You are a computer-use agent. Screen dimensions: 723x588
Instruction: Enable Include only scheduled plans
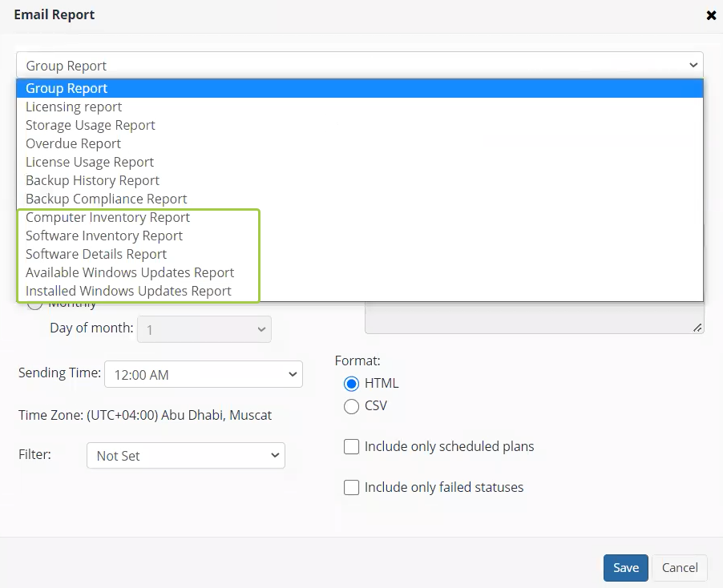point(351,447)
